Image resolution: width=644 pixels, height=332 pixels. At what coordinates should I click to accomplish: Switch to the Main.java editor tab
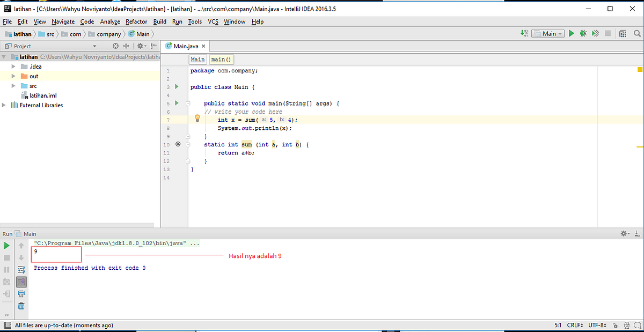coord(185,46)
